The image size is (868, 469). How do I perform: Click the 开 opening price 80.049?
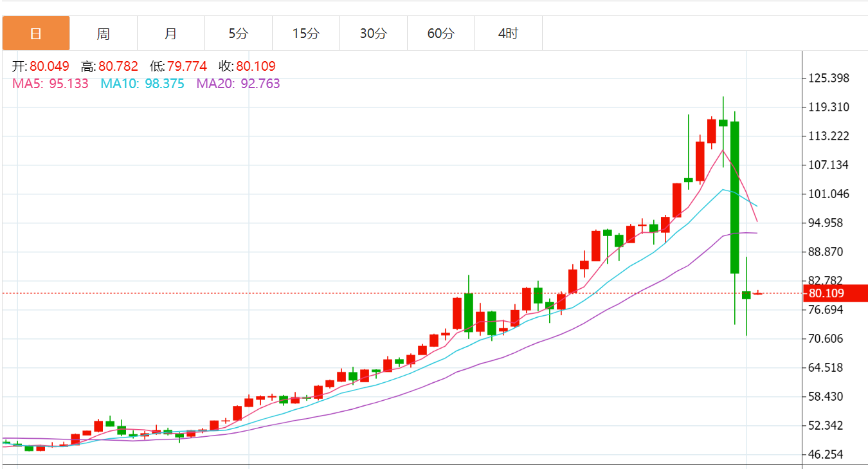tap(41, 66)
